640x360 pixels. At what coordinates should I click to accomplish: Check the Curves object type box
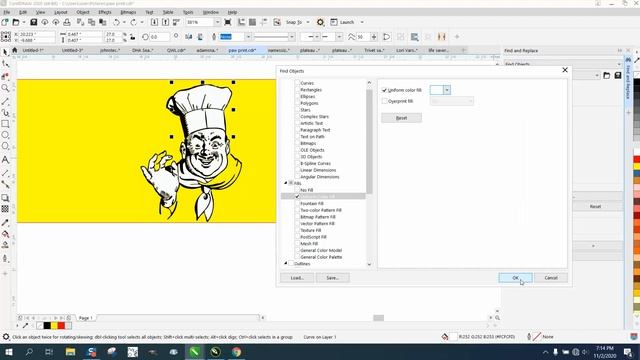pyautogui.click(x=297, y=83)
